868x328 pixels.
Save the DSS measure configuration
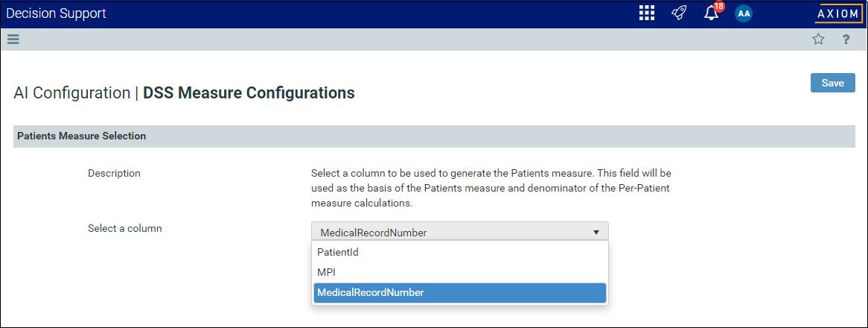832,83
